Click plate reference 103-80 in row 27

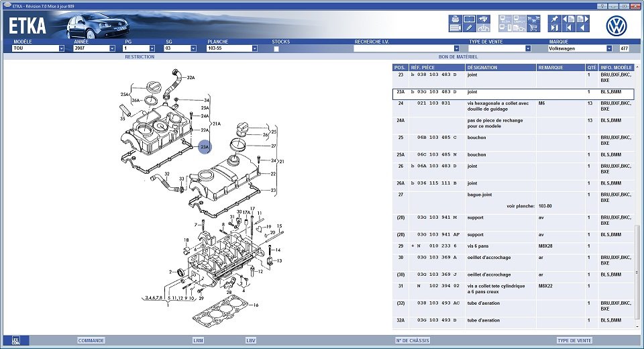click(x=545, y=206)
